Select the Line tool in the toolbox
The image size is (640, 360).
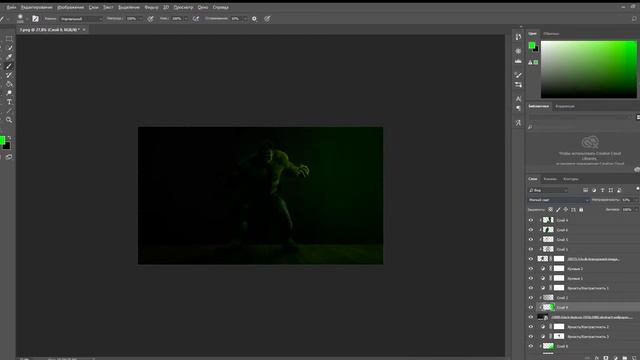[x=9, y=111]
